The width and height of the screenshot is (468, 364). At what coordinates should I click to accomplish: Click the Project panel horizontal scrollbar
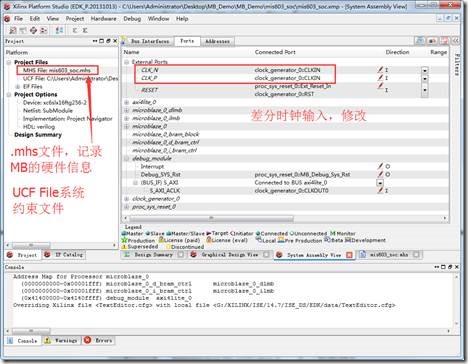click(x=31, y=245)
